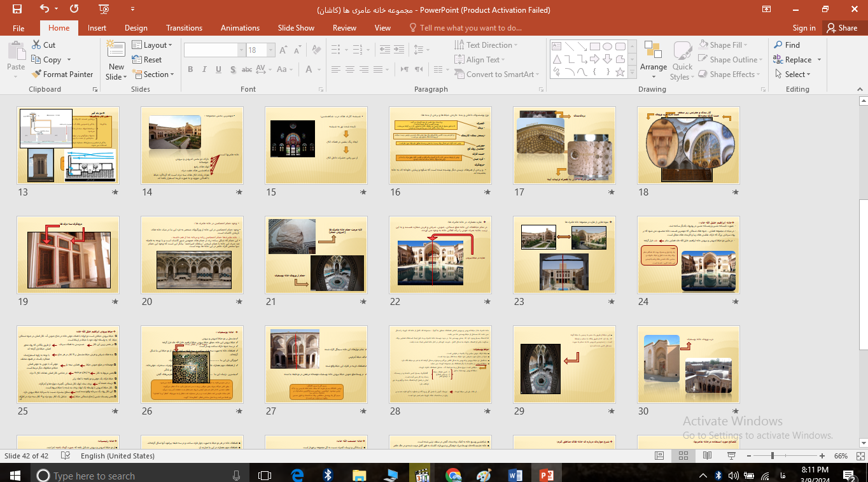
Task: Switch to Reading View in status bar
Action: tap(708, 456)
